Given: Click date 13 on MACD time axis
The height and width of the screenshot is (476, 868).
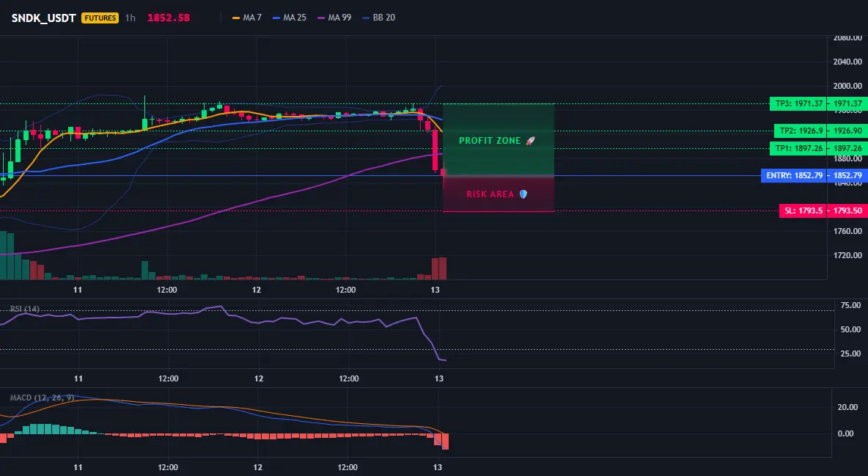Looking at the screenshot, I should [438, 467].
